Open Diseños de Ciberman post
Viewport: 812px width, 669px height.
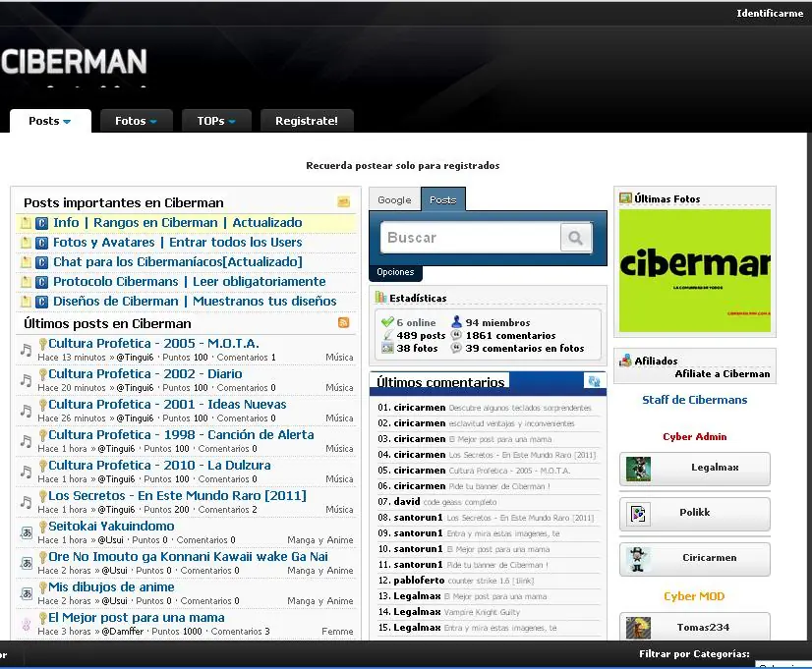pyautogui.click(x=195, y=302)
